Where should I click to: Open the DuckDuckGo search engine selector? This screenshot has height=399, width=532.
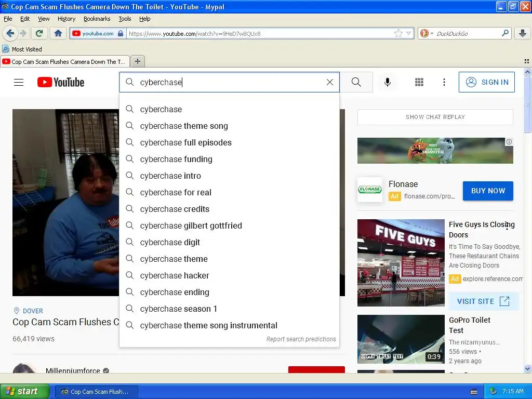427,34
